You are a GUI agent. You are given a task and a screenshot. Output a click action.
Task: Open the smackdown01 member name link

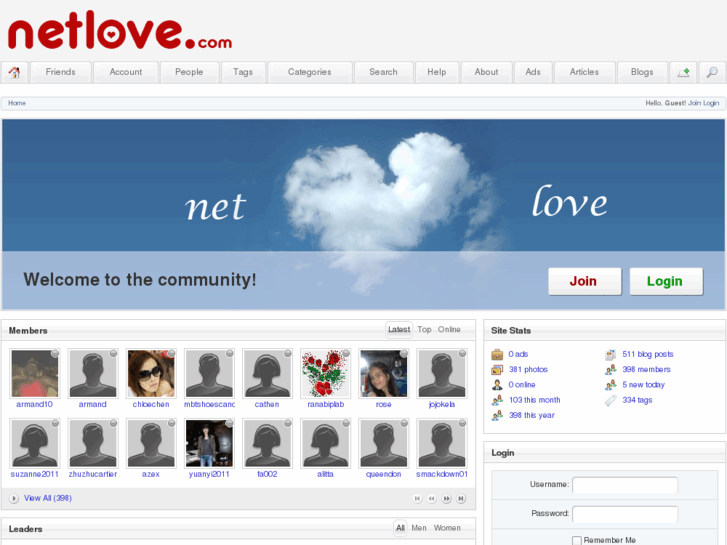[442, 474]
